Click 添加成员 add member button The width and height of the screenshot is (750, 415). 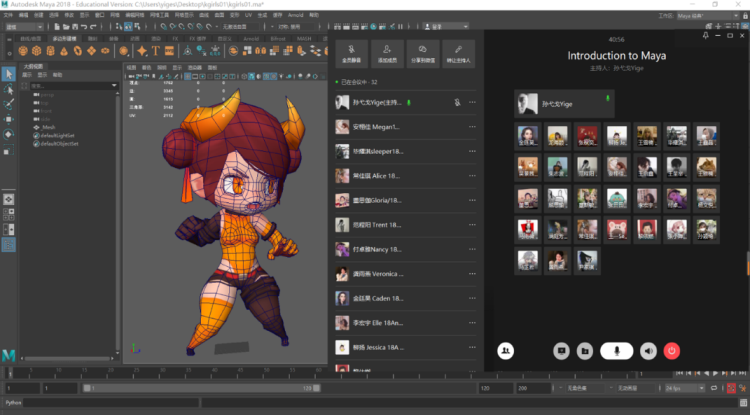pyautogui.click(x=387, y=54)
